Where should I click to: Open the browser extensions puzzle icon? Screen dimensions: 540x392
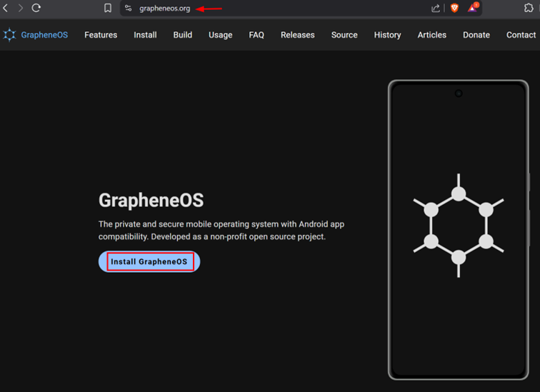[529, 9]
